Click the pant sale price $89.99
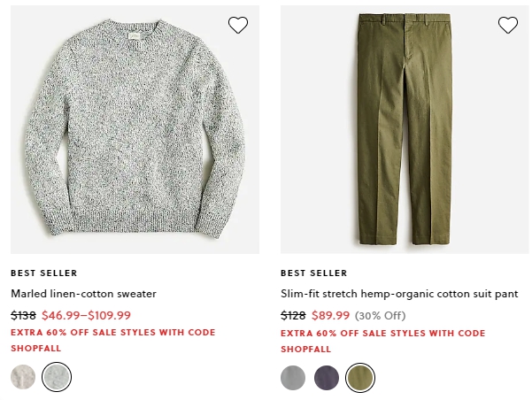This screenshot has width=532, height=400. (330, 316)
